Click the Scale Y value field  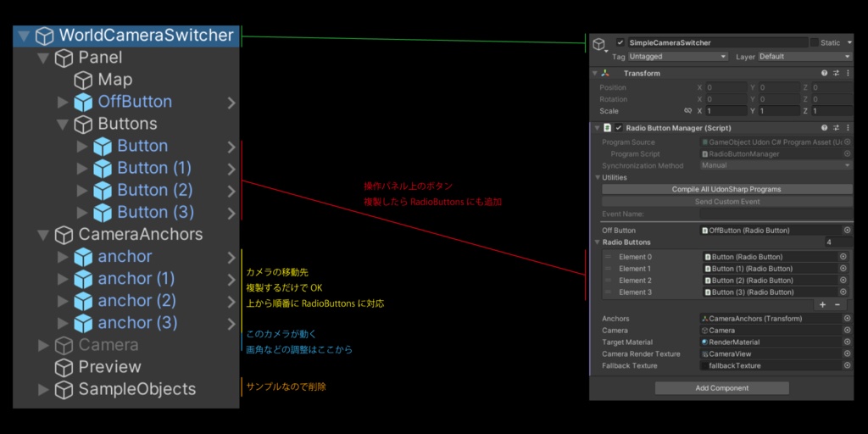(778, 111)
